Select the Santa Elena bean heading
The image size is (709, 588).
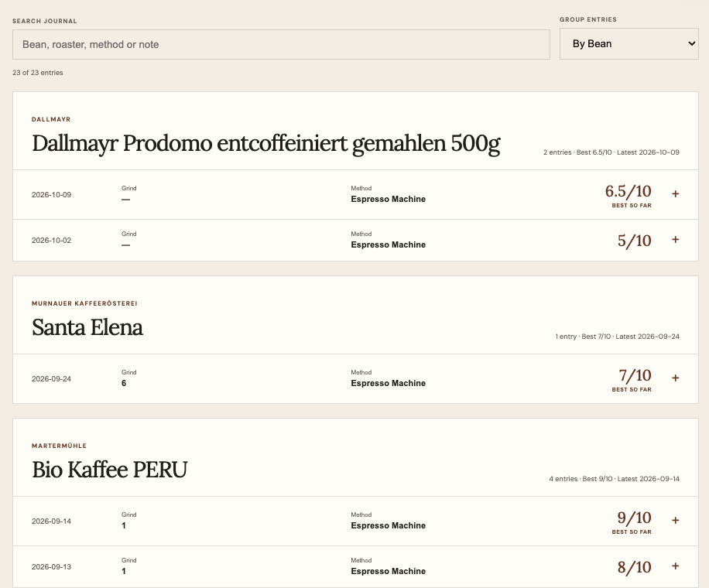[x=87, y=327]
